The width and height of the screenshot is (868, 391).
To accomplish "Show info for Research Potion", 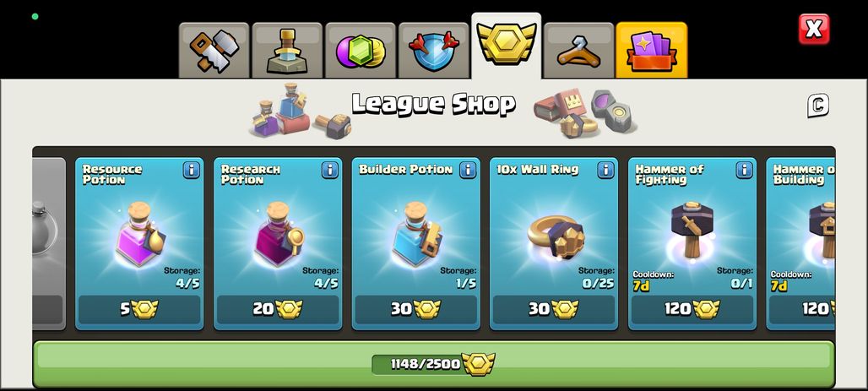I will tap(329, 170).
